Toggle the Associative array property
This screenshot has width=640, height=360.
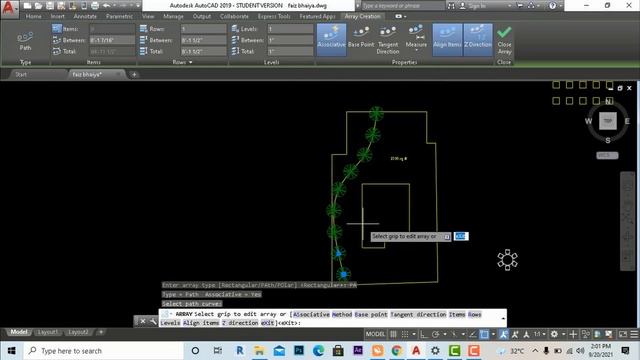coord(331,40)
